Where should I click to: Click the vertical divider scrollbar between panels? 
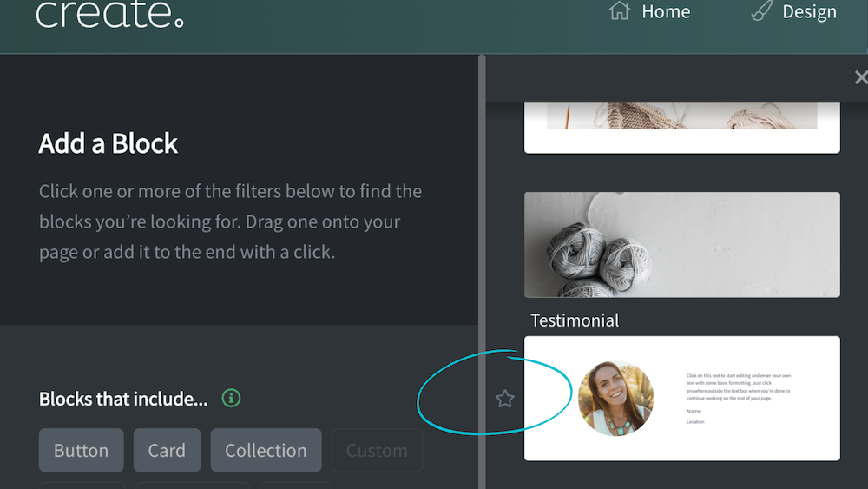[x=482, y=271]
